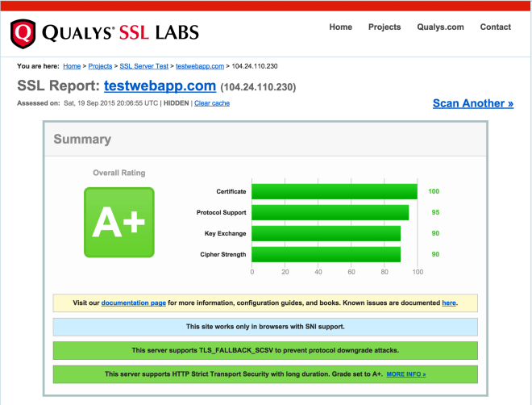Click the Clear cache link
532x405 pixels.
click(x=212, y=103)
